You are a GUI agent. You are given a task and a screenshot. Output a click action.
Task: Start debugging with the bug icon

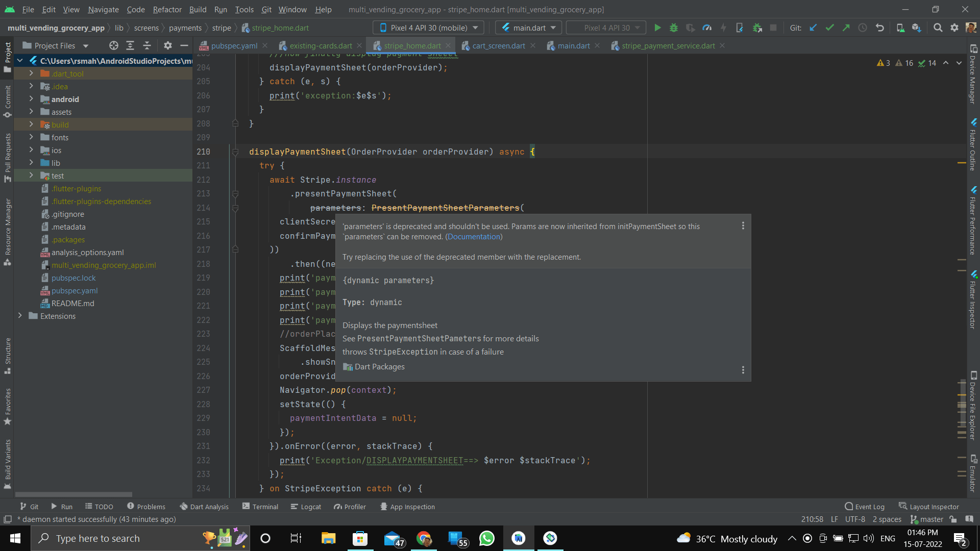tap(674, 28)
